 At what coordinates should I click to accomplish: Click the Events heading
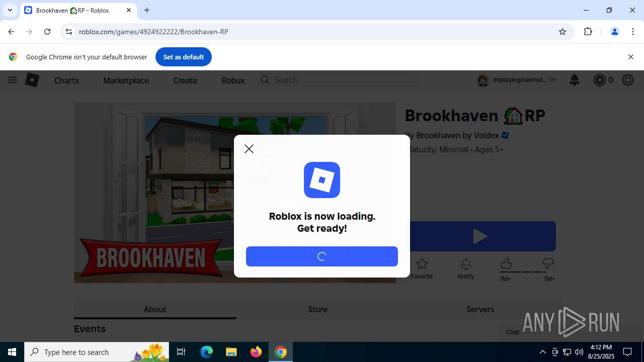(x=90, y=329)
